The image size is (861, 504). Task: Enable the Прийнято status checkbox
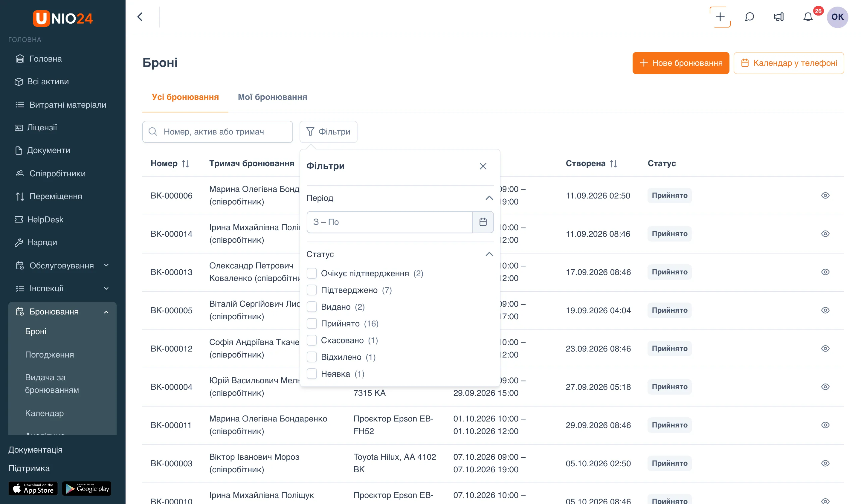[x=312, y=323]
